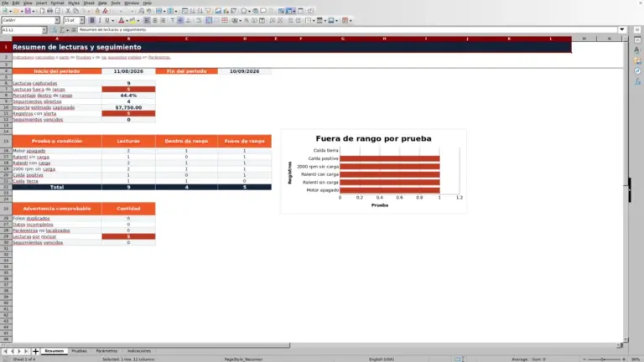644x362 pixels.
Task: Click the scroll to last sheet arrow
Action: [x=26, y=351]
